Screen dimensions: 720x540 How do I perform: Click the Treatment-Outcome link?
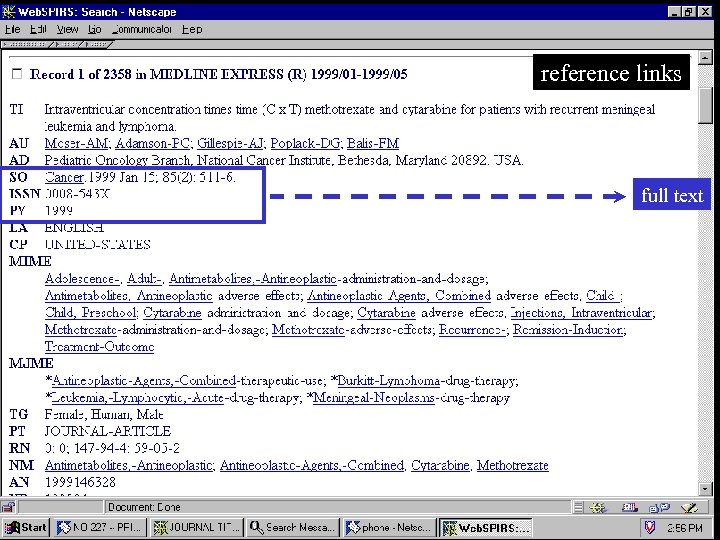[99, 347]
